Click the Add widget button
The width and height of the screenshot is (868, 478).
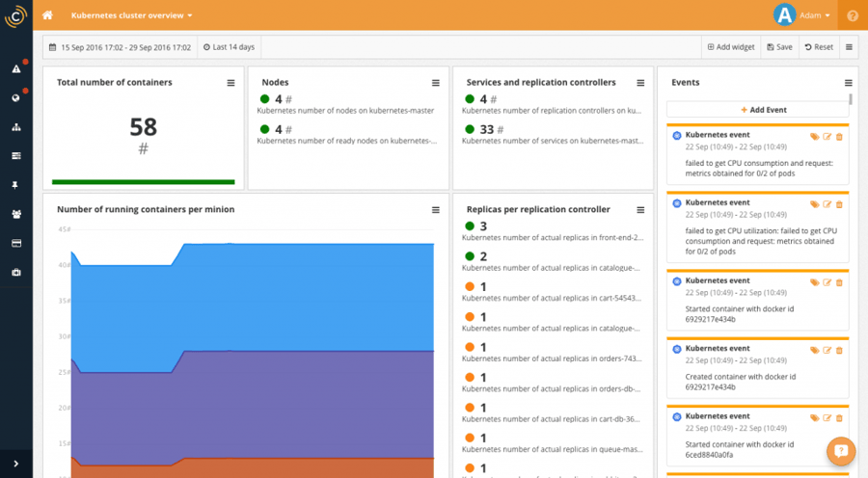point(731,47)
